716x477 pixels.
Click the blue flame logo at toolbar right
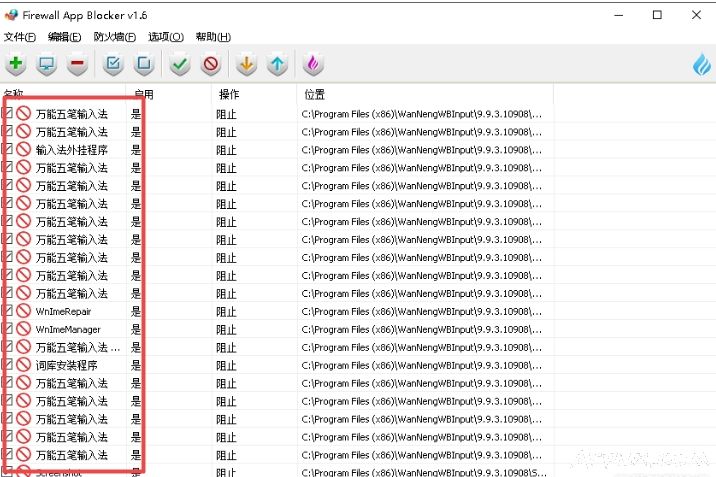coord(702,64)
